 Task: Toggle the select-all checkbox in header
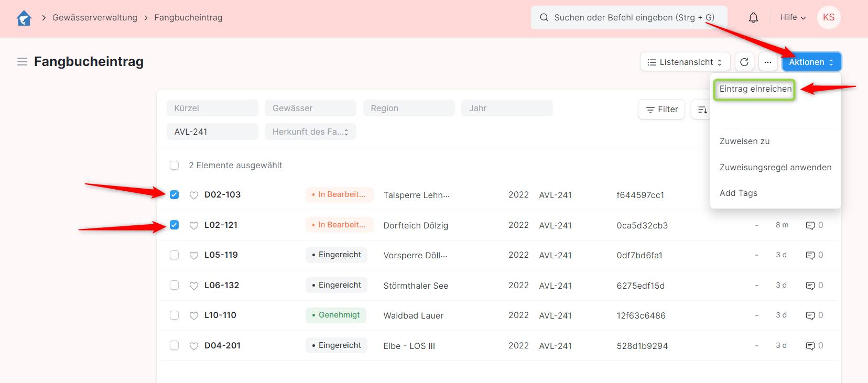click(x=175, y=166)
